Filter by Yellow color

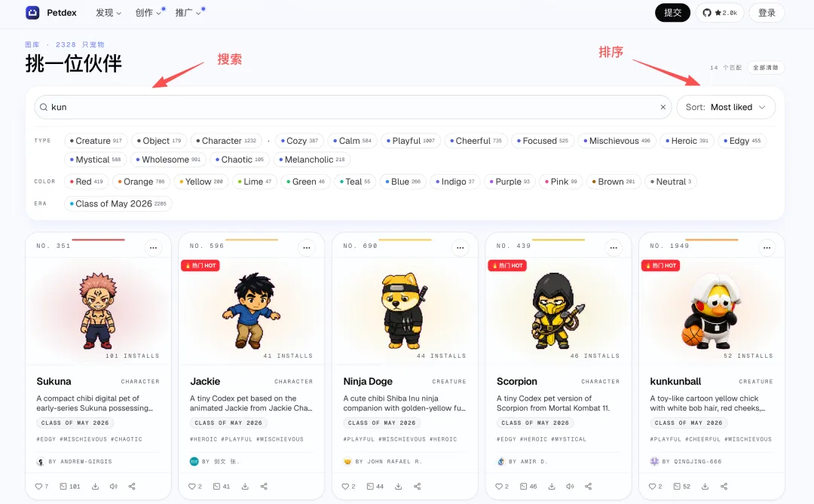click(x=200, y=182)
